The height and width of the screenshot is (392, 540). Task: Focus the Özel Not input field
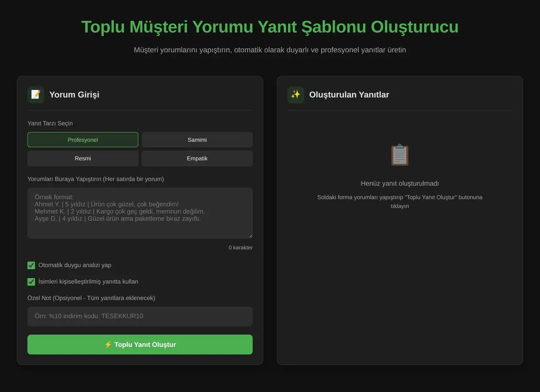coord(140,316)
